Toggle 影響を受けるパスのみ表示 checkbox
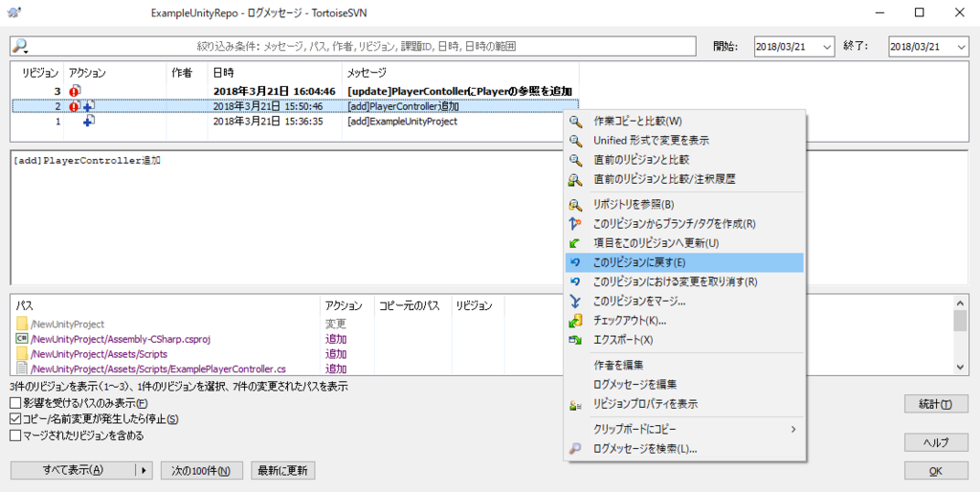Screen dimensions: 980x492 pyautogui.click(x=15, y=404)
